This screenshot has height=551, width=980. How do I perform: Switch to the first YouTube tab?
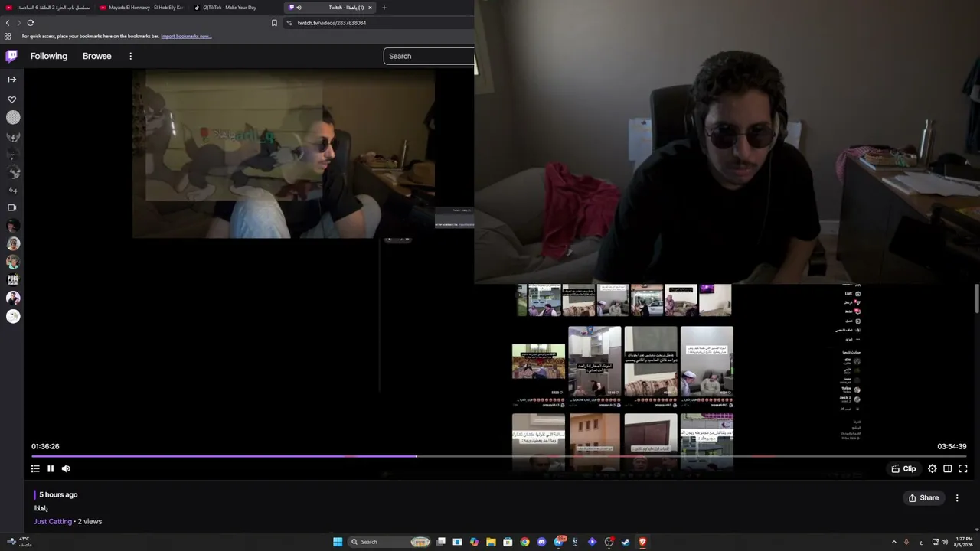[48, 8]
